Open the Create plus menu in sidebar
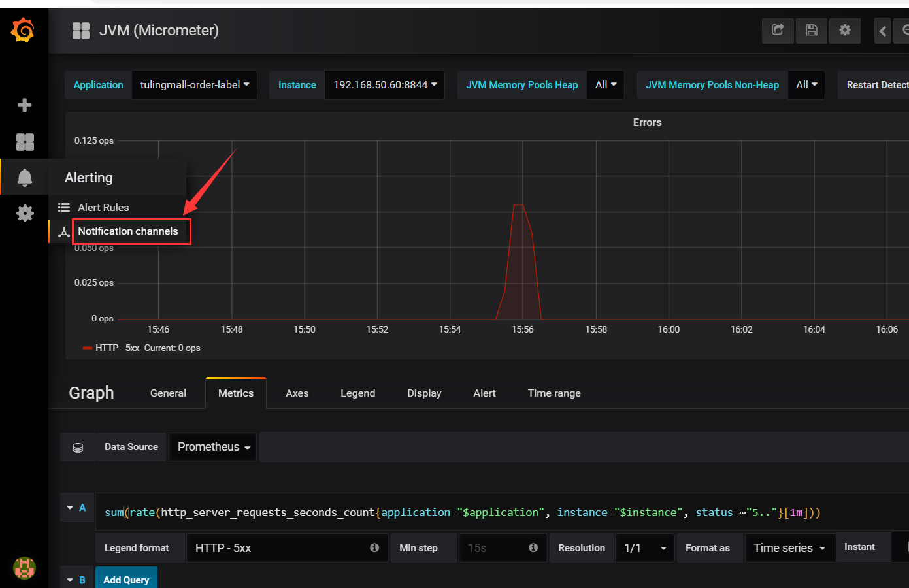This screenshot has width=909, height=588. (x=24, y=105)
